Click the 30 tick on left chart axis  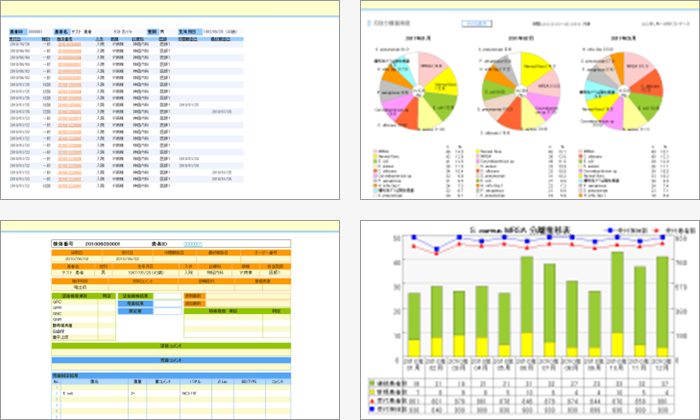pyautogui.click(x=397, y=287)
